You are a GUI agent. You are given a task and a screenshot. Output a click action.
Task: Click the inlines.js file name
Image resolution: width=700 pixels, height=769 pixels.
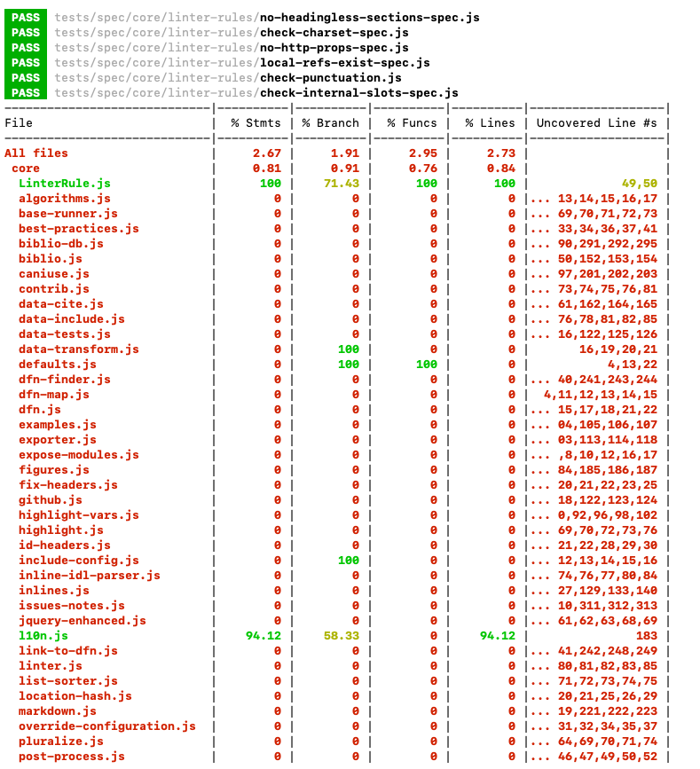(54, 591)
